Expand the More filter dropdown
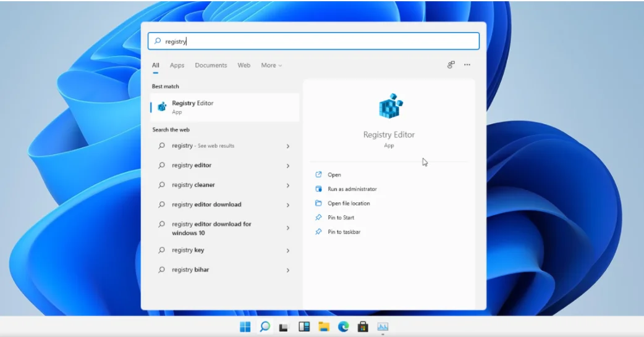644x337 pixels. click(271, 65)
